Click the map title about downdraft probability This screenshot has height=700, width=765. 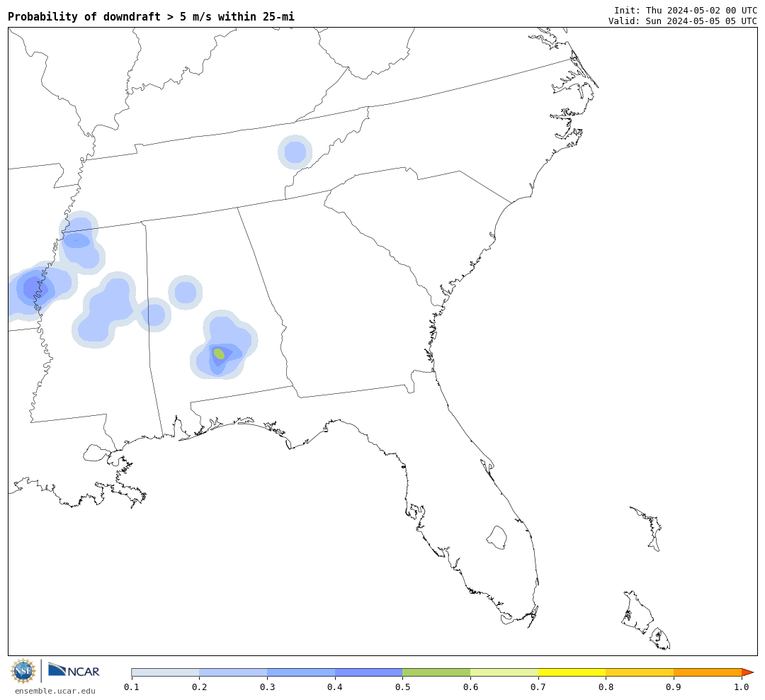(x=152, y=16)
